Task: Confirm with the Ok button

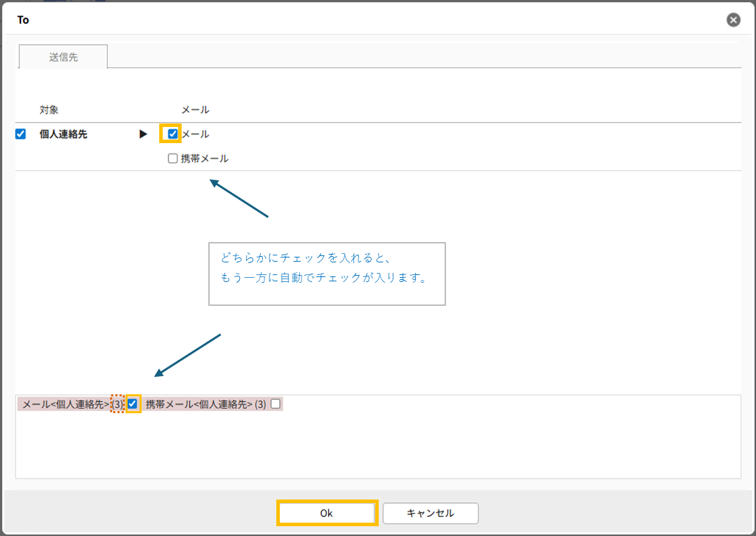Action: tap(327, 513)
